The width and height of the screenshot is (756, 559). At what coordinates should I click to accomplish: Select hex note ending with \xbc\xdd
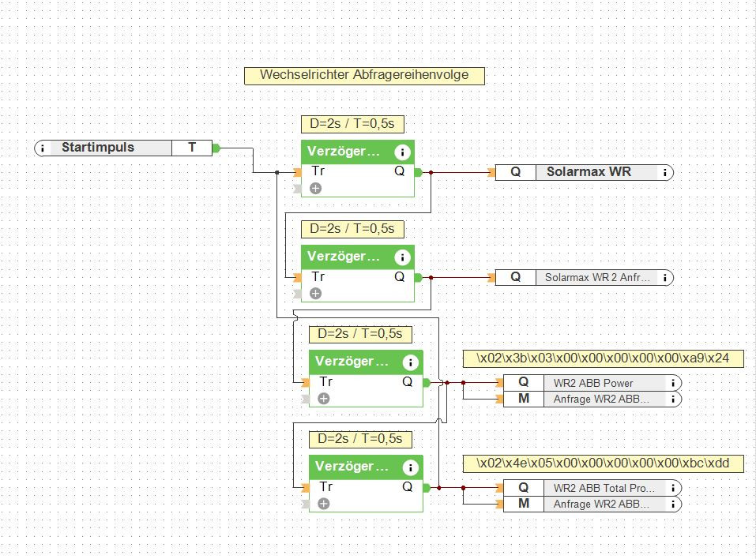604,464
